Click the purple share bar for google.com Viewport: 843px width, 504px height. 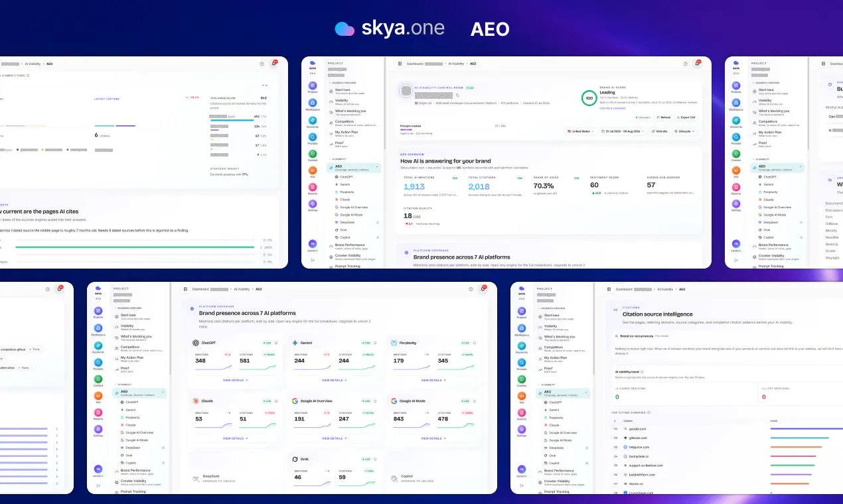click(x=806, y=428)
